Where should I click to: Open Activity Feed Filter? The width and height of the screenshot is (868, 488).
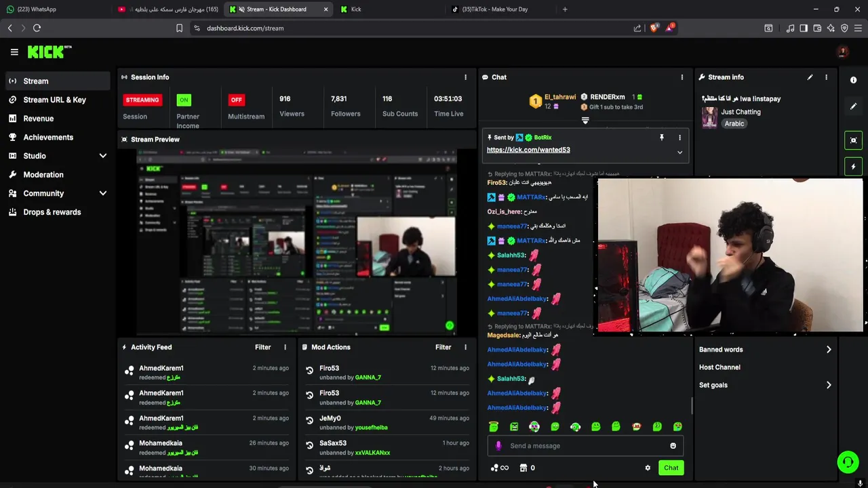click(x=263, y=347)
